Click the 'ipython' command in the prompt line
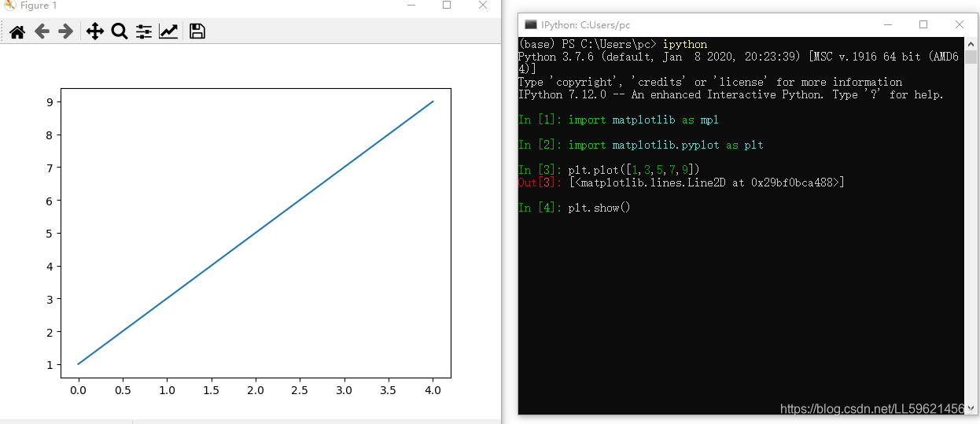 click(685, 44)
